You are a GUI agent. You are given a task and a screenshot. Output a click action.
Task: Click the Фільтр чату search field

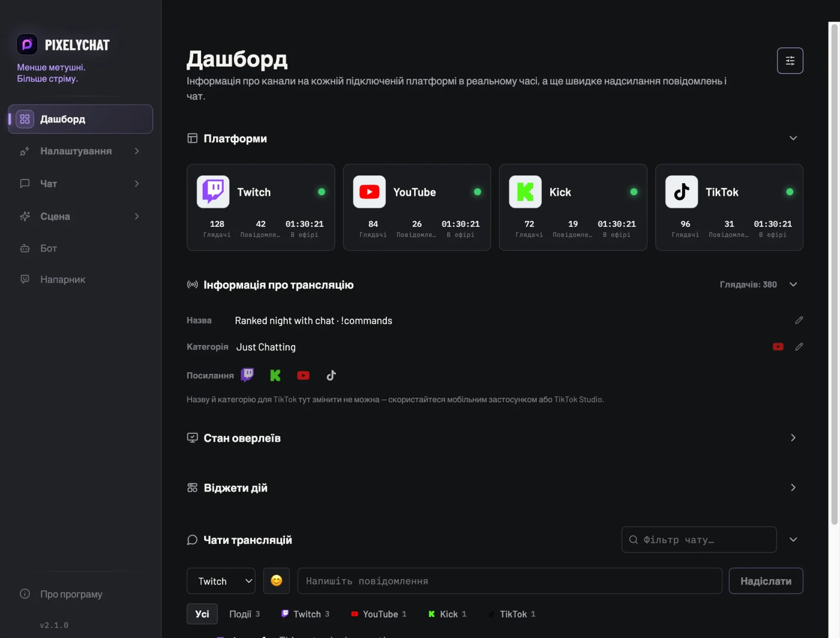click(x=699, y=540)
